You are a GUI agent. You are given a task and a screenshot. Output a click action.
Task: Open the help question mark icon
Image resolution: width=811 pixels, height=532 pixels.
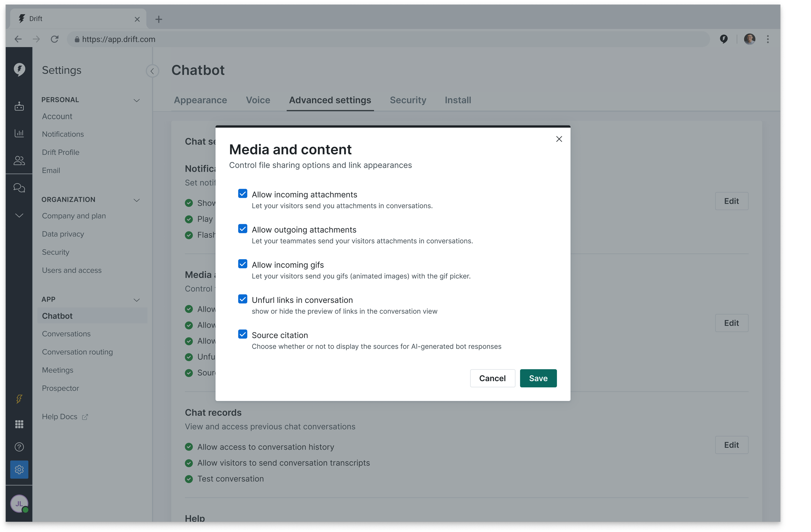tap(19, 447)
